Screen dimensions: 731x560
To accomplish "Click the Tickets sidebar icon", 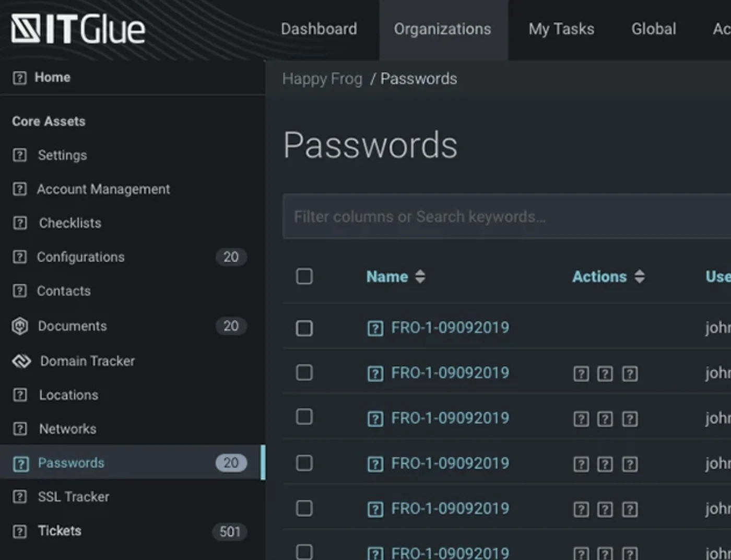I will pos(19,531).
